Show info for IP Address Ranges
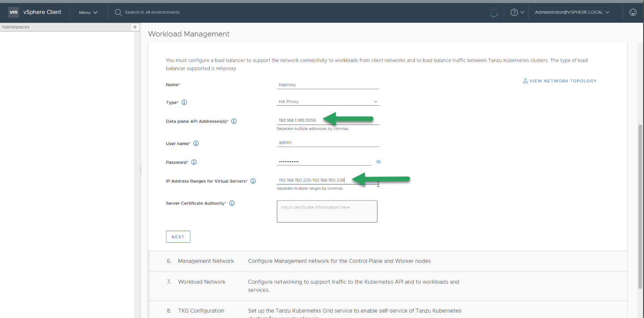This screenshot has height=318, width=644. tap(253, 181)
